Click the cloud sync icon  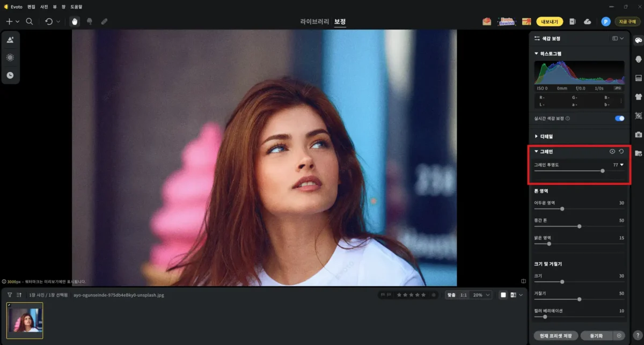tap(587, 21)
